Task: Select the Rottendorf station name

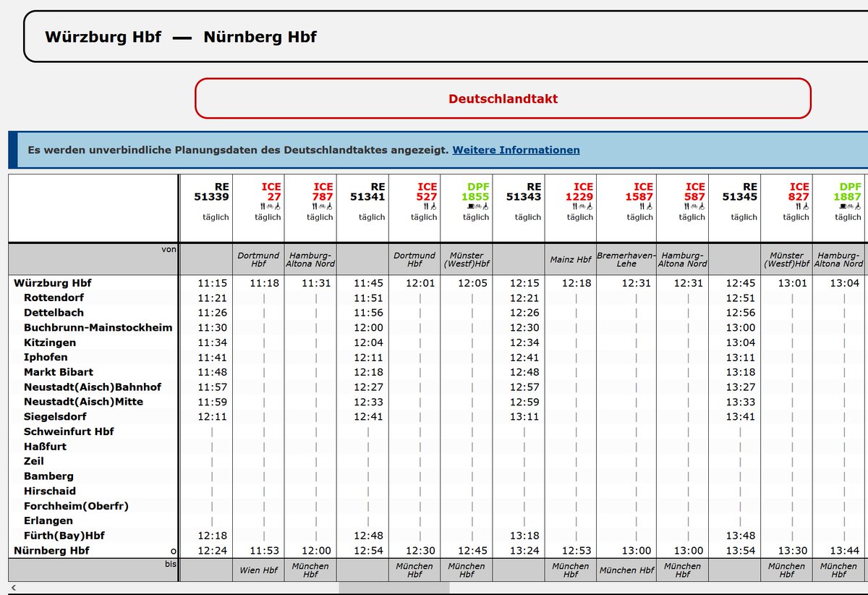Action: coord(54,297)
